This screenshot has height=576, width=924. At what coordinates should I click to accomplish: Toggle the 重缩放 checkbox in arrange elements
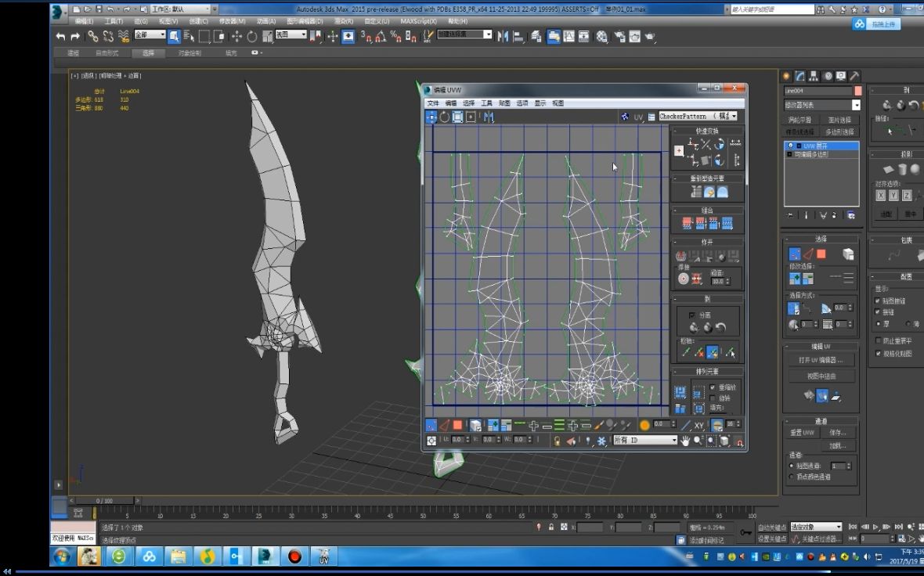[713, 387]
